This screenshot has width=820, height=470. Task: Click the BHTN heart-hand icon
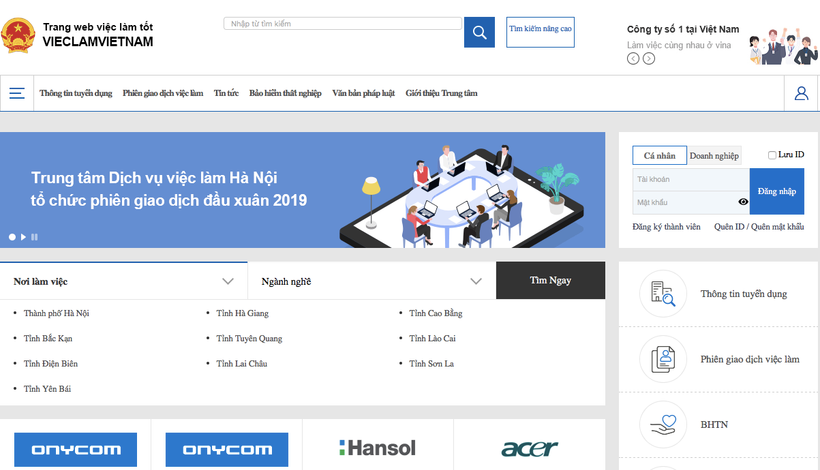point(663,425)
